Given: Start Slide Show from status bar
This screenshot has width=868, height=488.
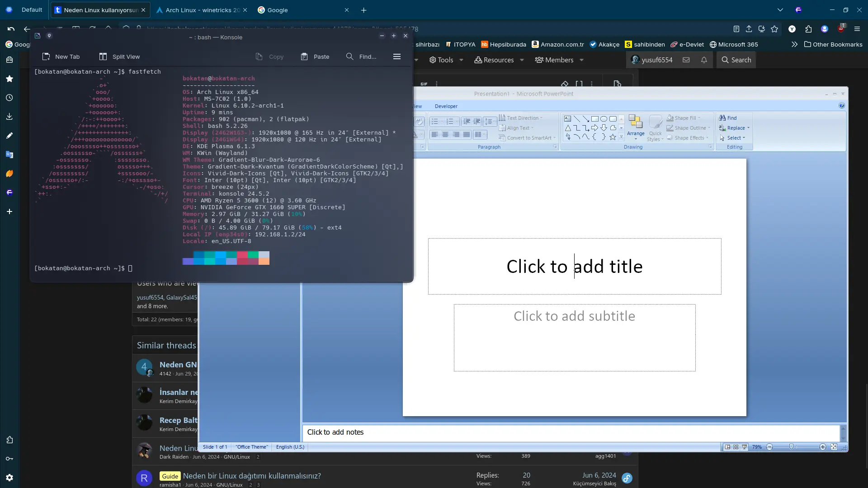Looking at the screenshot, I should coord(744,447).
